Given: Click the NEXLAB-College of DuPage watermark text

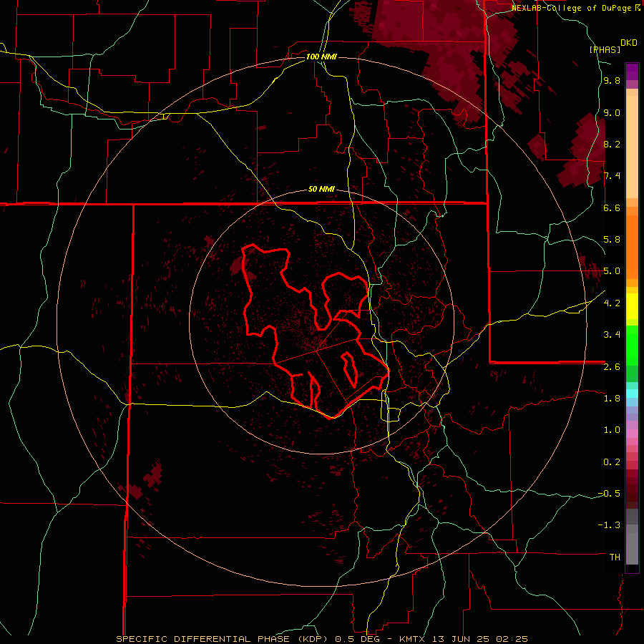Looking at the screenshot, I should click(577, 8).
